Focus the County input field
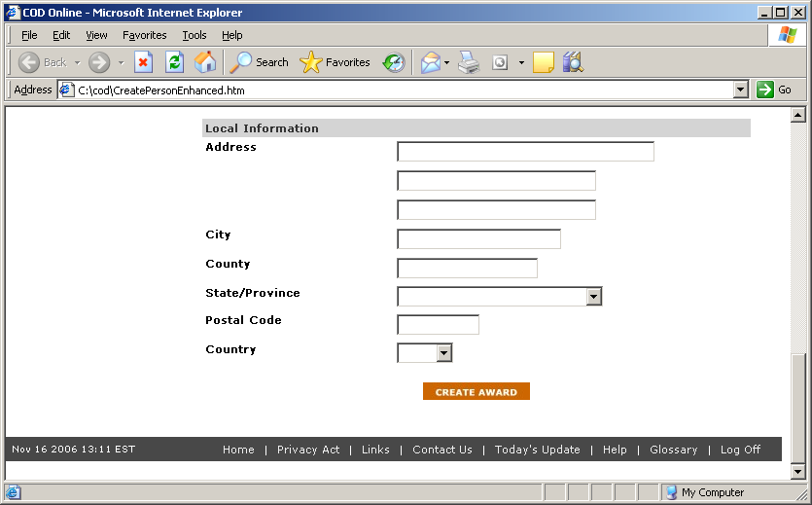The image size is (812, 505). [x=467, y=268]
